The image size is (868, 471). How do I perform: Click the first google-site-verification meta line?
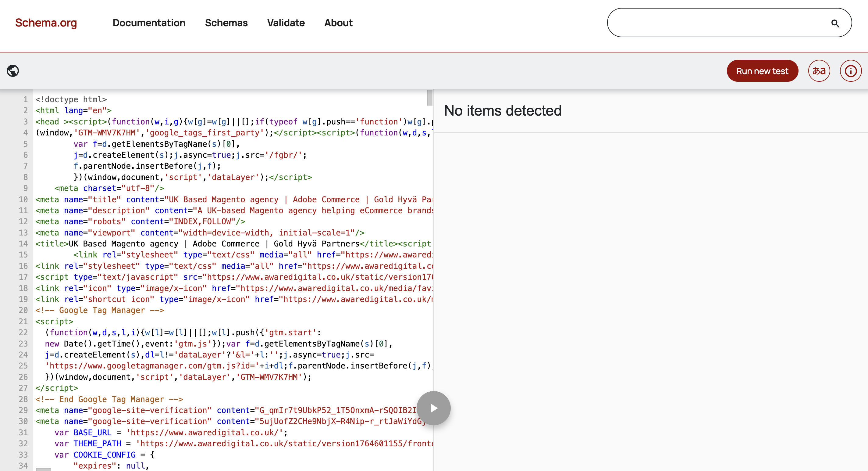226,410
